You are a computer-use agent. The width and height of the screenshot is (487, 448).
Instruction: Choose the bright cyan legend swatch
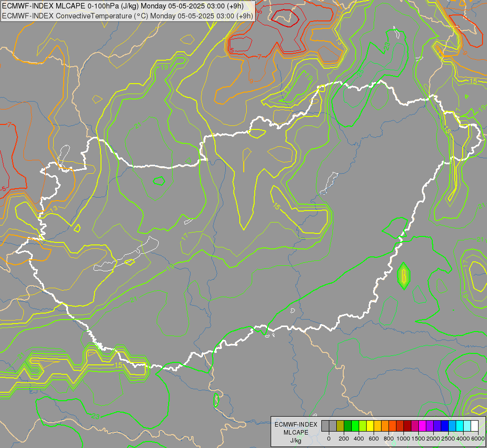click(460, 426)
